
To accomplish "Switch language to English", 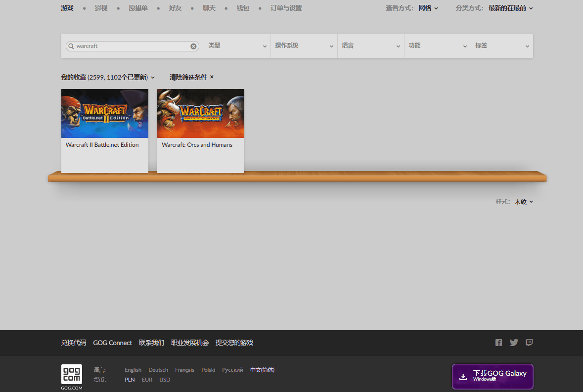I will pyautogui.click(x=133, y=370).
